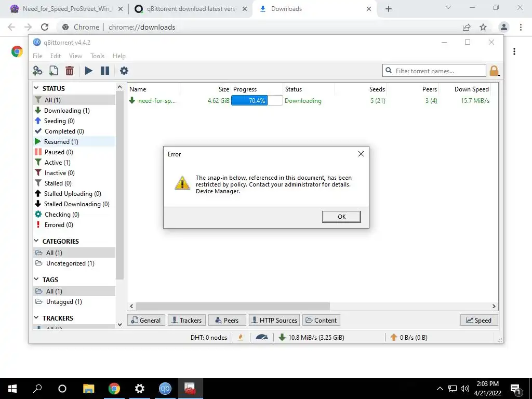
Task: Click the green download speed arrow in status bar
Action: (x=282, y=337)
